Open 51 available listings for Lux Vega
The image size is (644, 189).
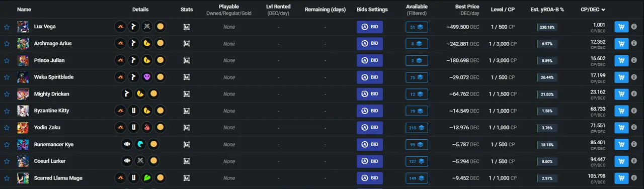[x=417, y=27]
